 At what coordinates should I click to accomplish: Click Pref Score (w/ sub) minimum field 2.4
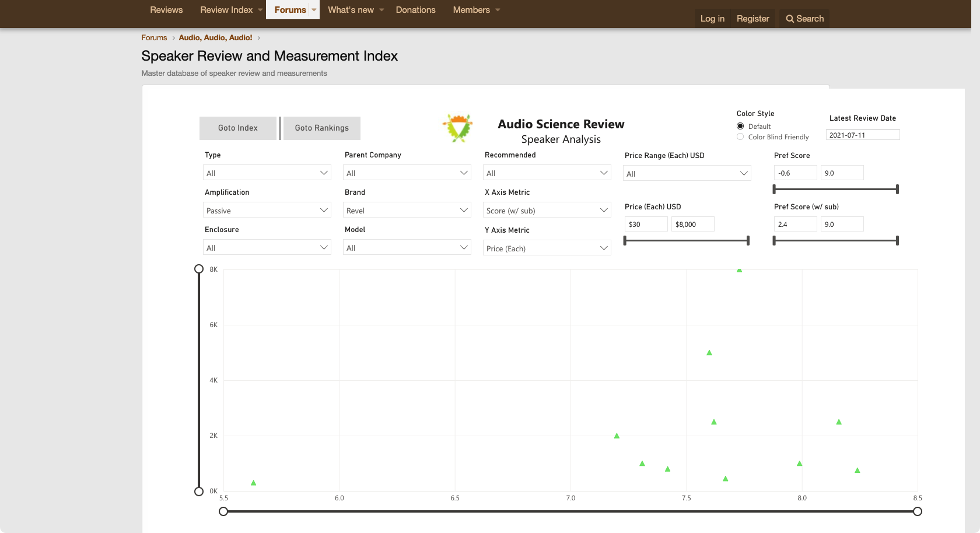[x=796, y=224]
